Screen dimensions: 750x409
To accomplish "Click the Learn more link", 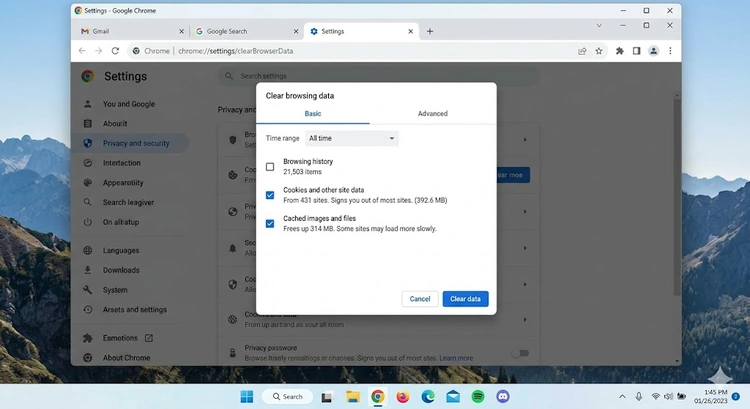I will (x=456, y=358).
